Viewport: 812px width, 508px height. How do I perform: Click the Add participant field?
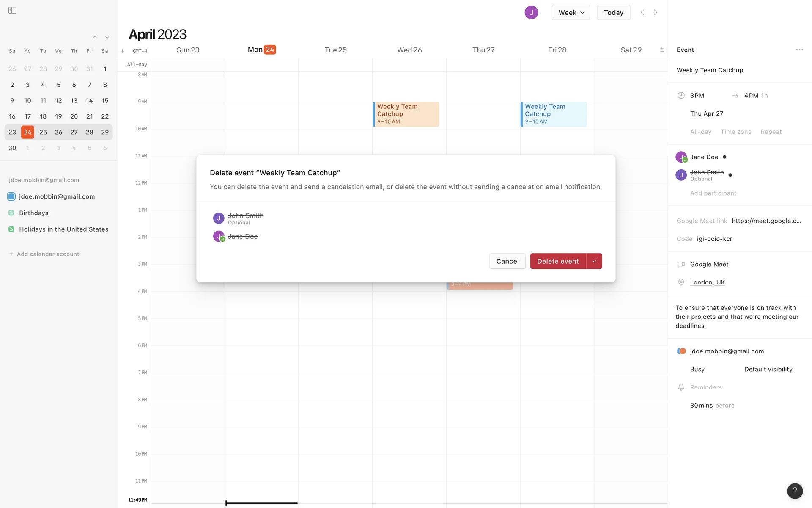tap(713, 193)
